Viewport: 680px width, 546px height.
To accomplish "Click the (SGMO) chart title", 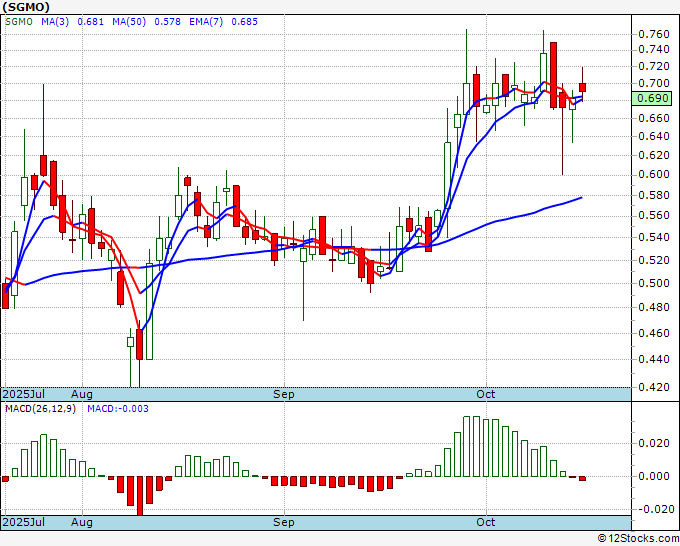I will click(26, 7).
